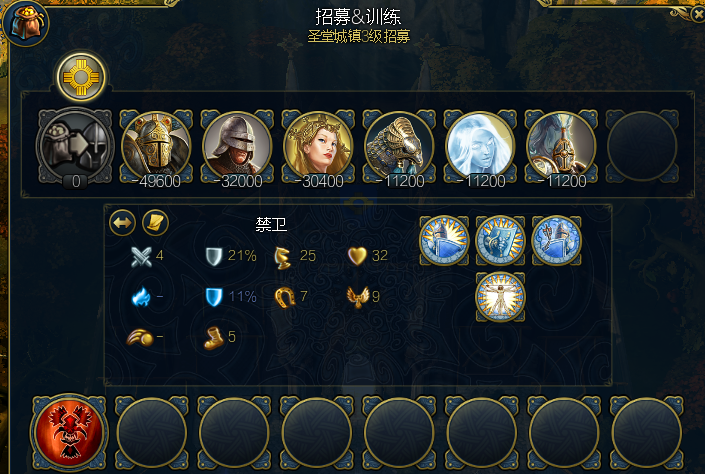The width and height of the screenshot is (705, 474).
Task: View the Vitruvian man ability icon
Action: click(500, 297)
